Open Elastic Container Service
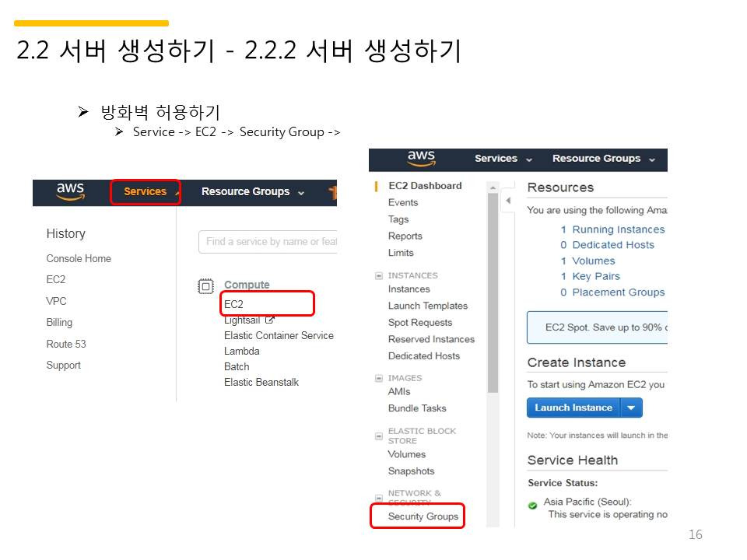Screen dimensions: 747x560 pos(279,336)
